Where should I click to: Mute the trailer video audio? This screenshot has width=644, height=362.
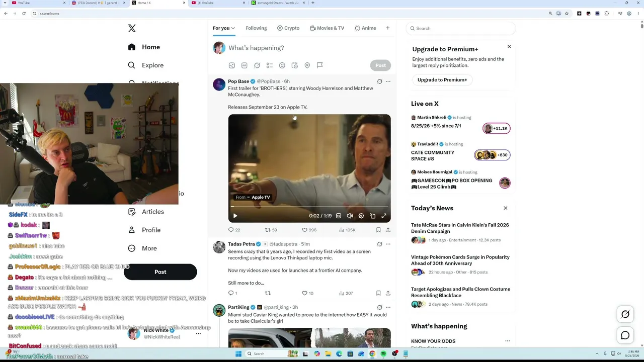click(x=350, y=216)
